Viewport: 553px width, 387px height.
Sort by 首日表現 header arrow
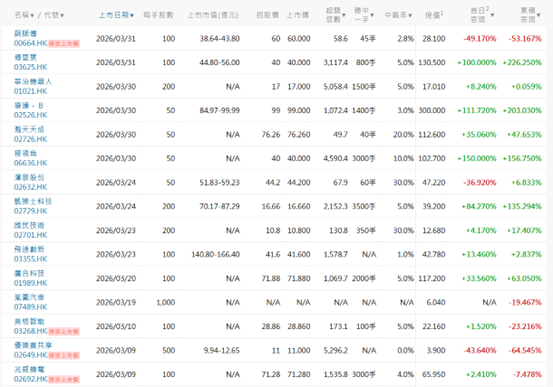point(492,15)
